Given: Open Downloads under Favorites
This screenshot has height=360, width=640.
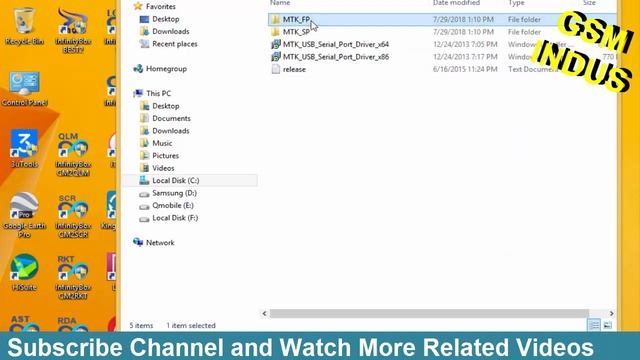Looking at the screenshot, I should [x=171, y=31].
